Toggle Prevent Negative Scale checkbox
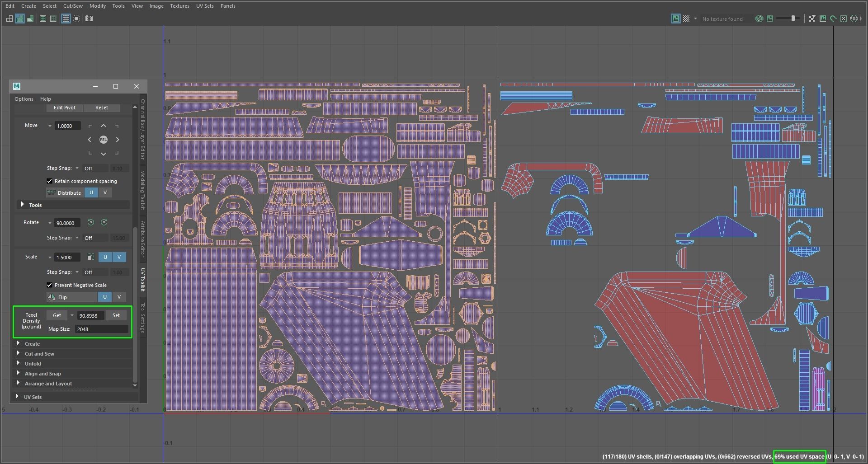Viewport: 868px width, 464px height. [x=50, y=285]
